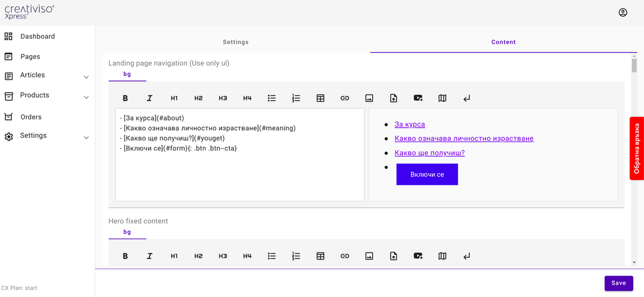Image resolution: width=644 pixels, height=297 pixels.
Task: Insert map in navigation editor toolbar
Action: [442, 98]
